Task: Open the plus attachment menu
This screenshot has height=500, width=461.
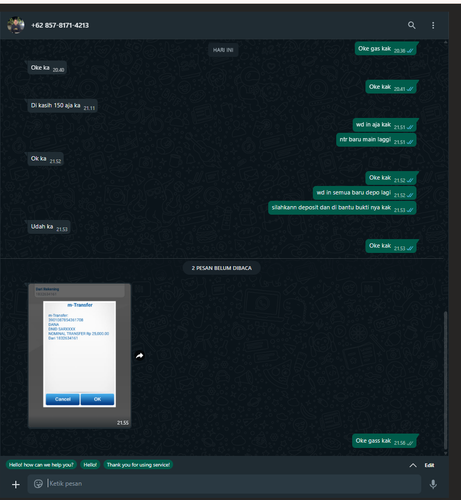Action: (16, 484)
